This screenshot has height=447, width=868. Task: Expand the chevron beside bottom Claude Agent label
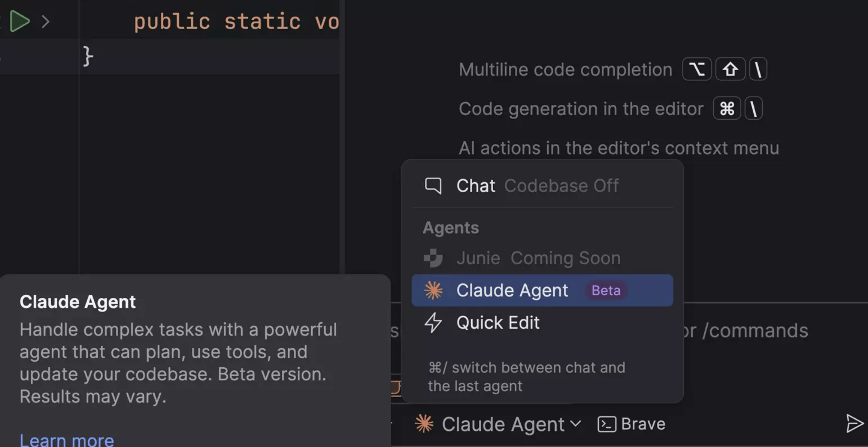[576, 425]
